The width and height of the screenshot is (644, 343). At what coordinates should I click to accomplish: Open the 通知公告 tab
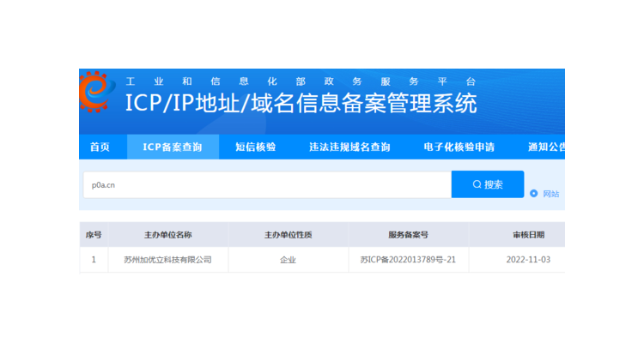[x=546, y=147]
